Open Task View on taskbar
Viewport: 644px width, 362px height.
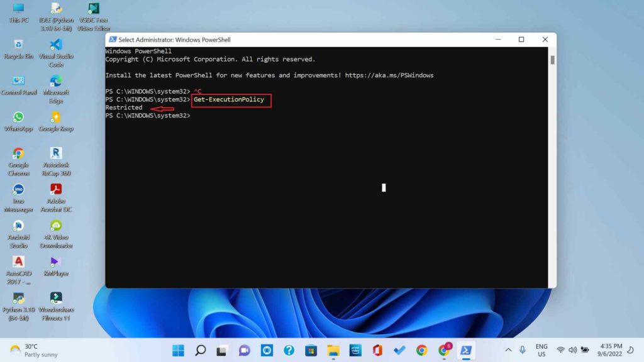[x=222, y=350]
